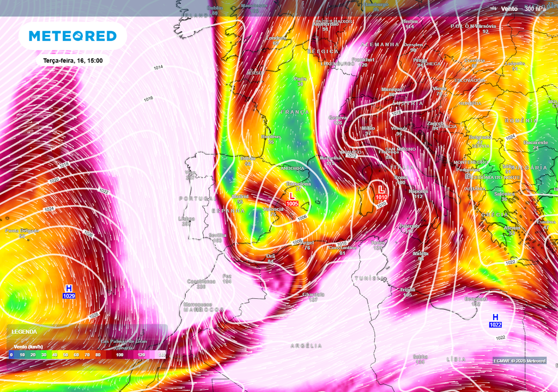Click the Terça-feira, 16, 15:00 date label
This screenshot has height=392, width=558.
pos(74,61)
